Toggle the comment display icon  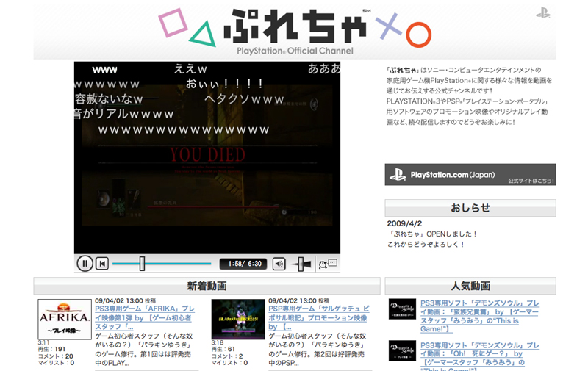coord(327,264)
